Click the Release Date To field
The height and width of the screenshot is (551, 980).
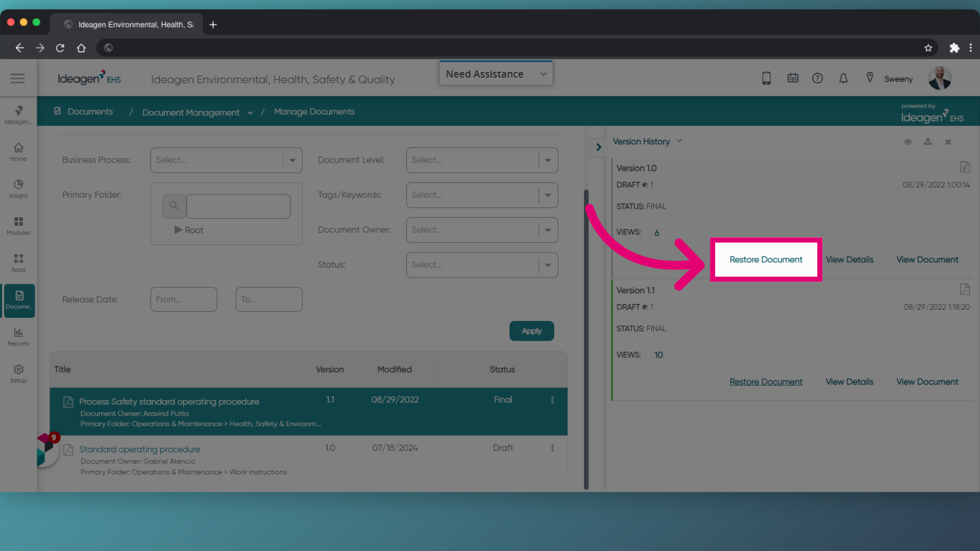268,299
